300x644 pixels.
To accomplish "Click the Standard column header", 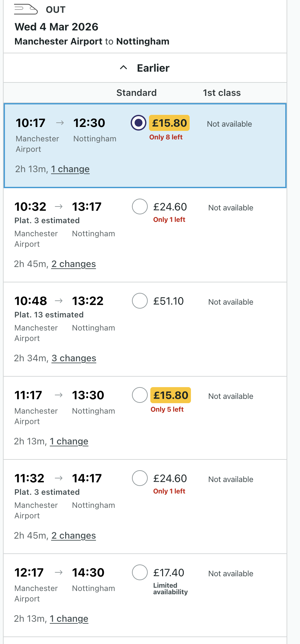I will click(136, 93).
